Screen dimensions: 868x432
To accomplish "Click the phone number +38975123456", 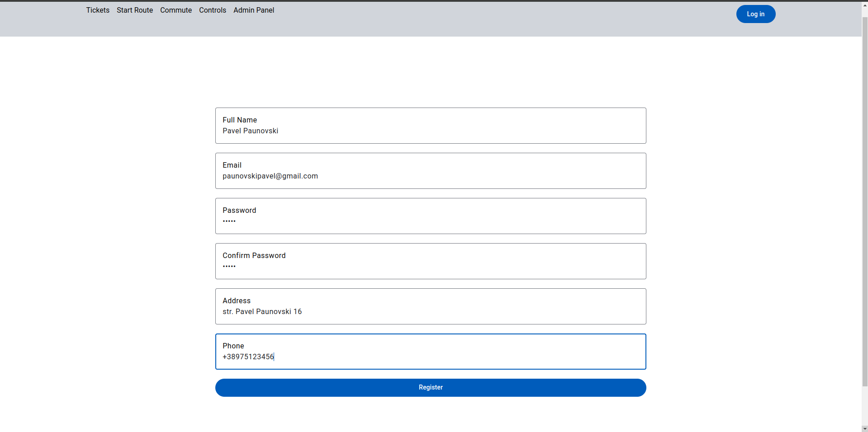I will click(248, 357).
